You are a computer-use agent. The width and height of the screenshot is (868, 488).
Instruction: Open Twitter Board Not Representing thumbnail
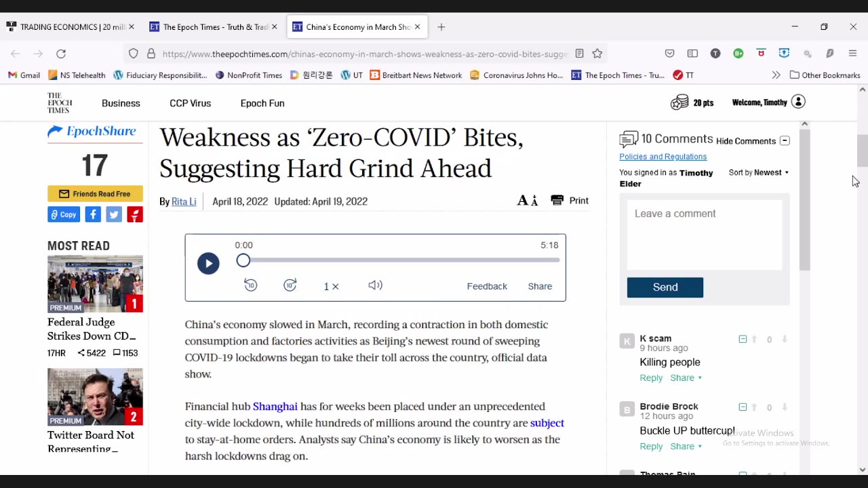(95, 397)
